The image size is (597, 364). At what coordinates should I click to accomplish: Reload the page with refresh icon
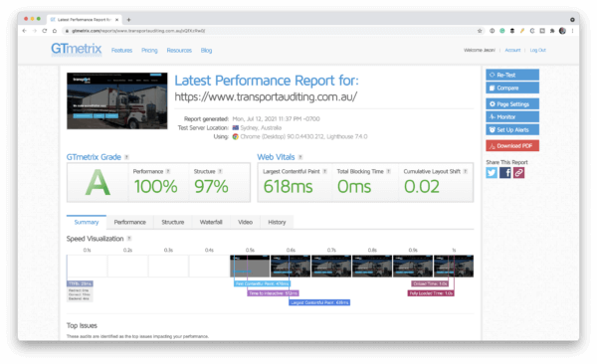[x=45, y=31]
